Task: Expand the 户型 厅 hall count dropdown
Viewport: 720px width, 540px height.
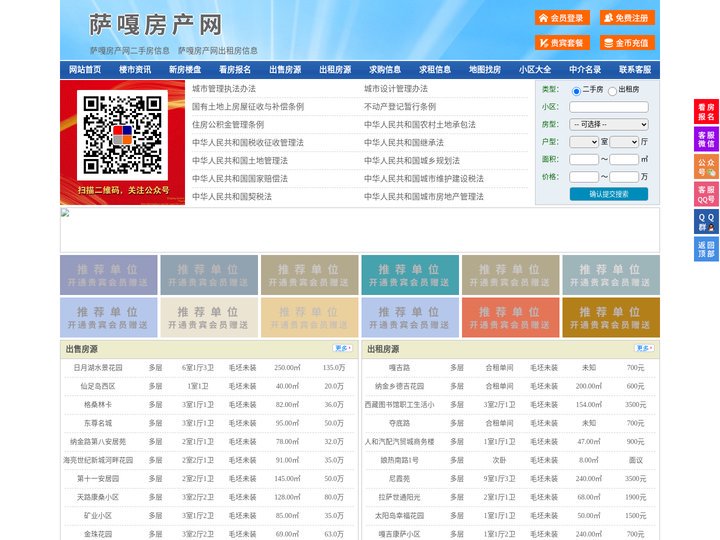Action: 624,142
